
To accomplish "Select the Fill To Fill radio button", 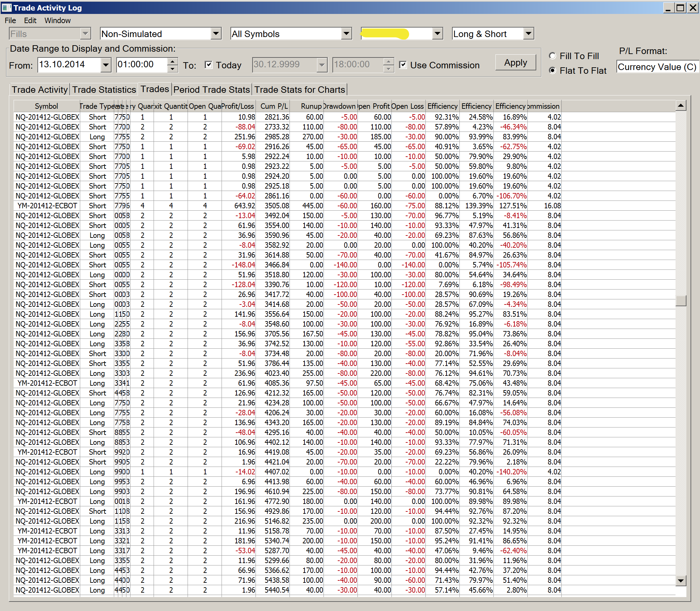I will tap(553, 56).
